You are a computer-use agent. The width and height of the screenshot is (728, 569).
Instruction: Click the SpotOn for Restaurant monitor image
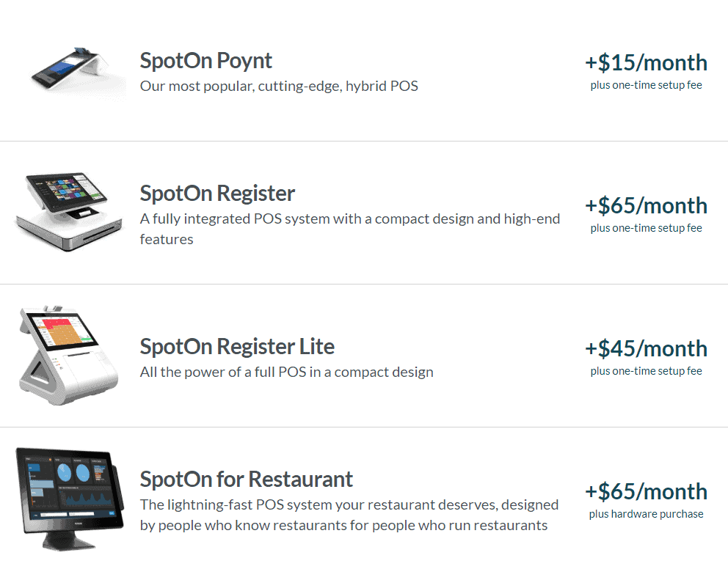pos(70,499)
